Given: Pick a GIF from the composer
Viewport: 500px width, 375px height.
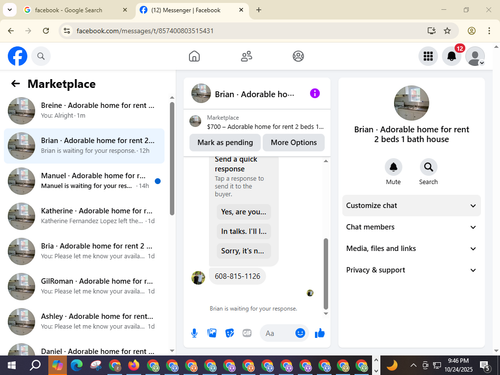Looking at the screenshot, I should pos(247,333).
